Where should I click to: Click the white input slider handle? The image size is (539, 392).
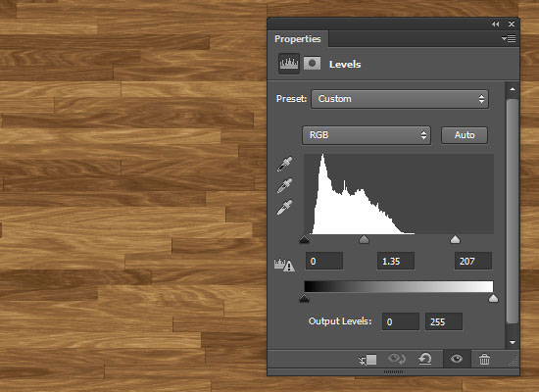tap(455, 239)
